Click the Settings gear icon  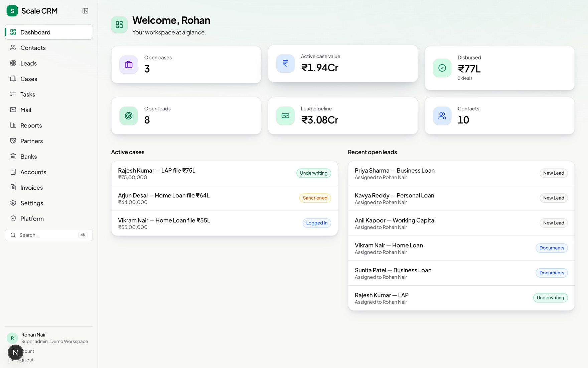(13, 203)
